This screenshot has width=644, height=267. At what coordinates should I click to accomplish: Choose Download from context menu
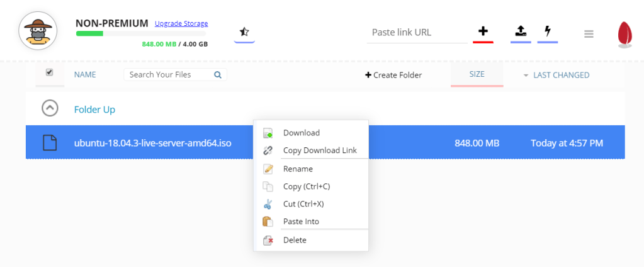coord(301,133)
